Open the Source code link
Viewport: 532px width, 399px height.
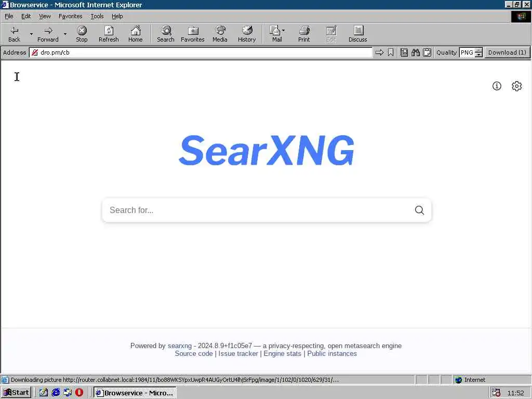point(194,353)
